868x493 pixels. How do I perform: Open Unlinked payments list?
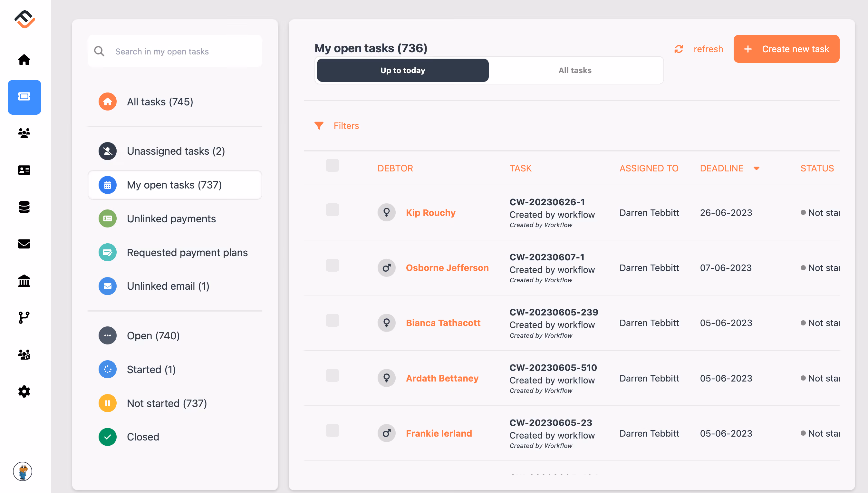coord(175,219)
